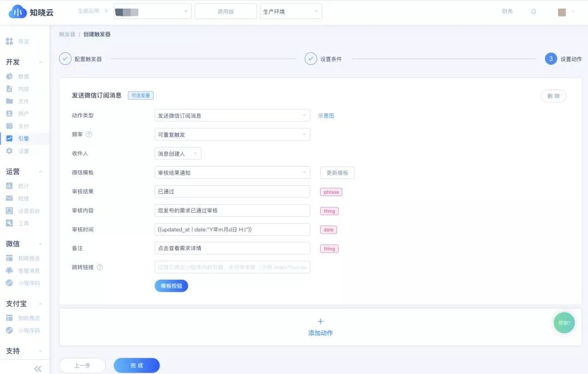Open 短信 SMS section

(17, 198)
